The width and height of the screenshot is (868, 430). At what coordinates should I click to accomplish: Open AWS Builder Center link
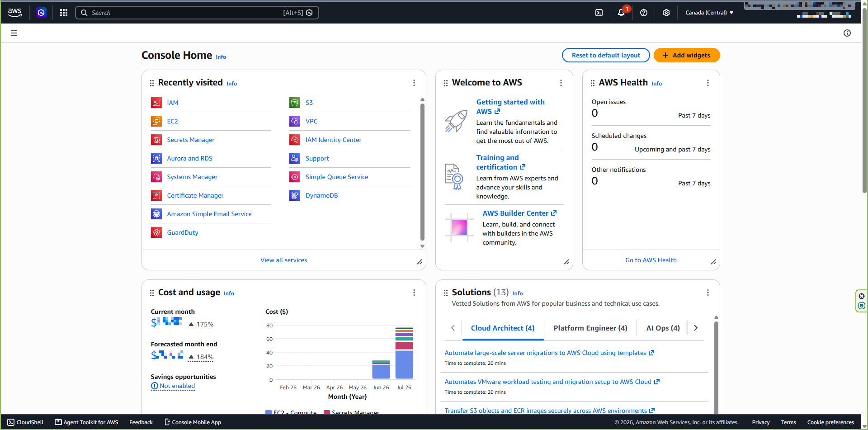519,213
